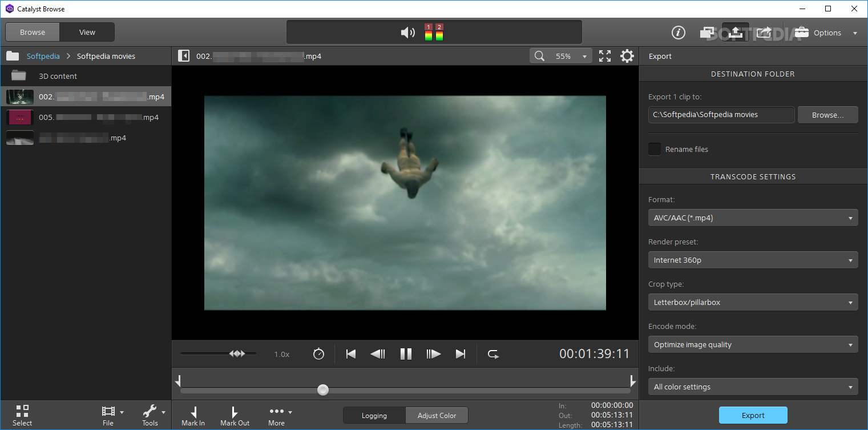Click the export destination path field
This screenshot has width=868, height=430.
point(721,114)
